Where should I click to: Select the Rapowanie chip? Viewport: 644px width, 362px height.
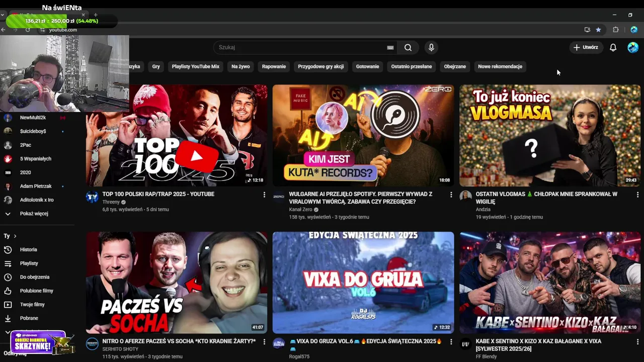click(274, 66)
